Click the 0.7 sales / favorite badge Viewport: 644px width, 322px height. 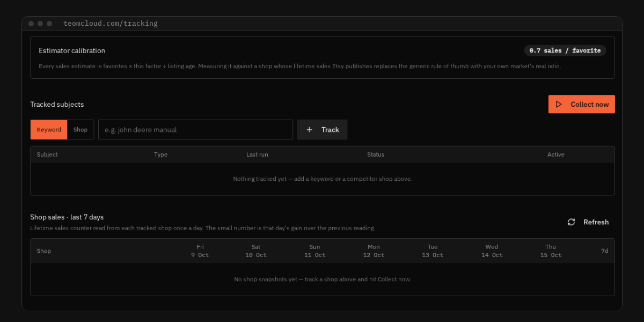(x=565, y=50)
